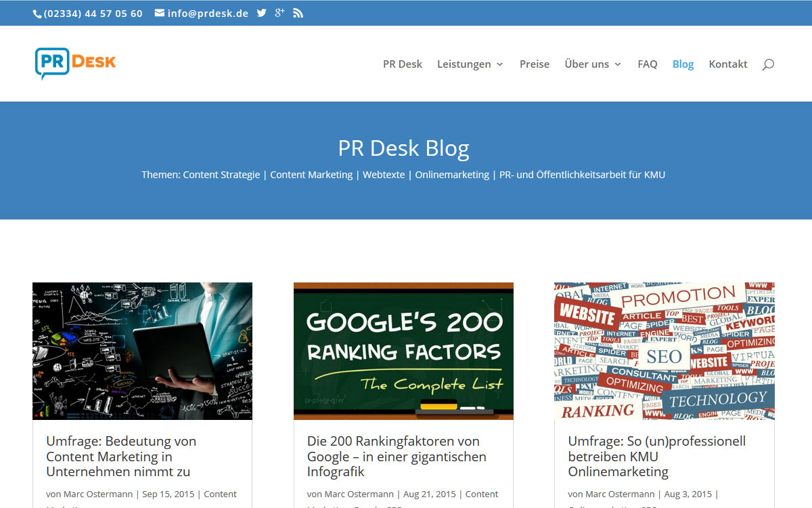Open the search magnifier icon
Image resolution: width=812 pixels, height=508 pixels.
pyautogui.click(x=768, y=64)
